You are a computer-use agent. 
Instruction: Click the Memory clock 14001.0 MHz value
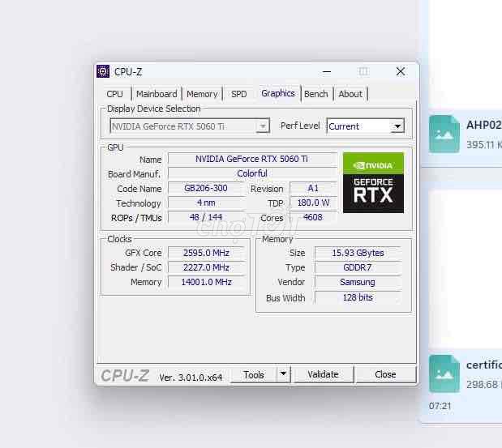tap(207, 282)
